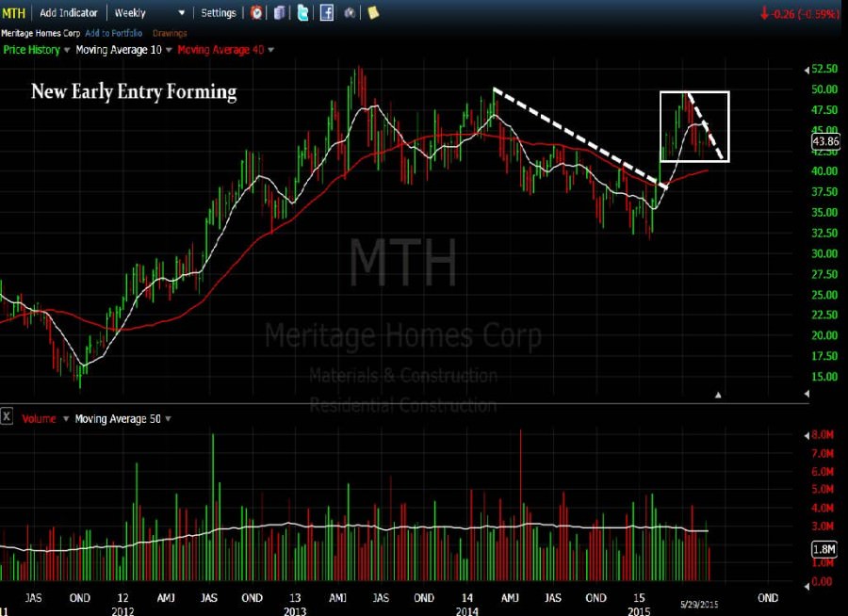The image size is (848, 616).
Task: Close the Volume panel with X
Action: point(7,416)
